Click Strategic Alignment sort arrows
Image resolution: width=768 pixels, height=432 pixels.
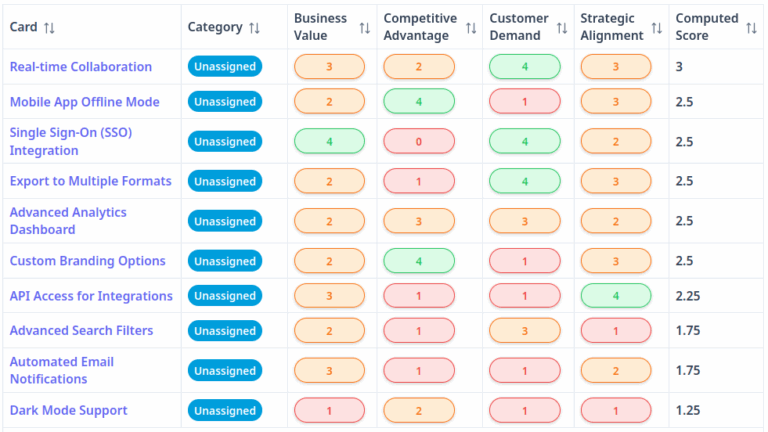tap(656, 27)
